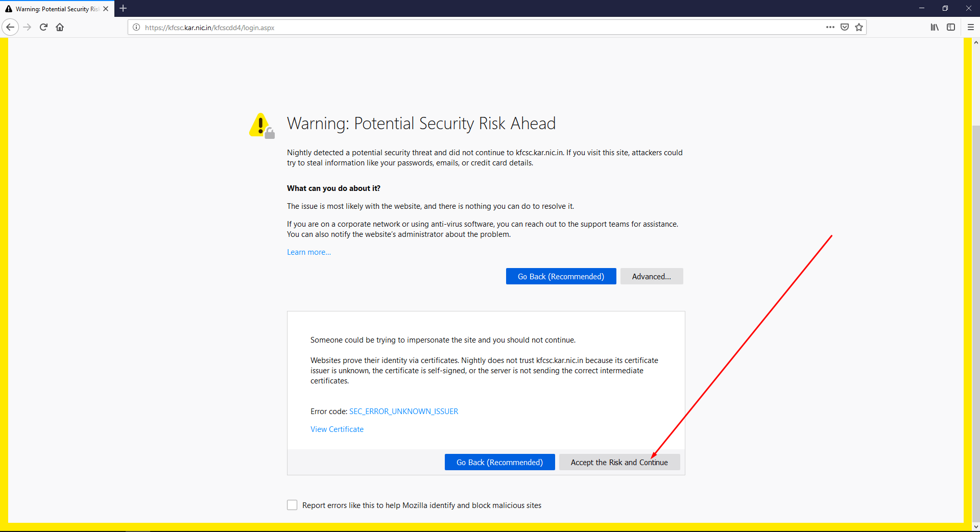This screenshot has width=980, height=532.
Task: Open the Firefox hamburger menu
Action: (x=971, y=27)
